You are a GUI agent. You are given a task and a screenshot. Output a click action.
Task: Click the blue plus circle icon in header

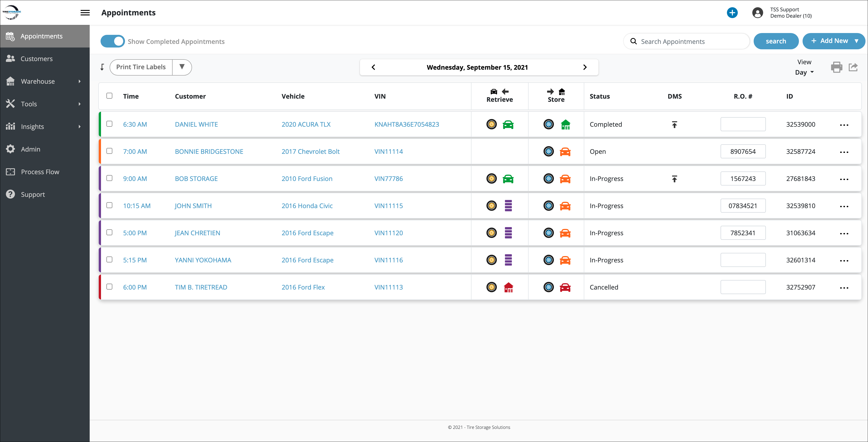[732, 13]
